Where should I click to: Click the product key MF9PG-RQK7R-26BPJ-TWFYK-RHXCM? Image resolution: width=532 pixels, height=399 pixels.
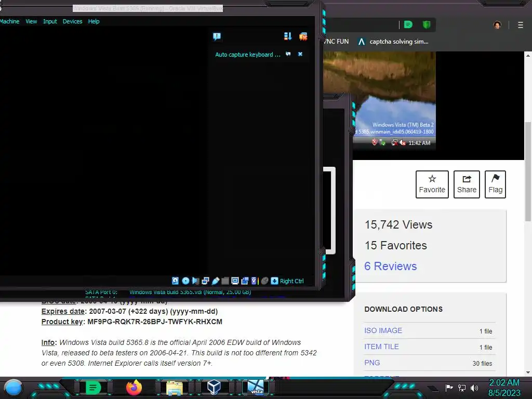(155, 322)
